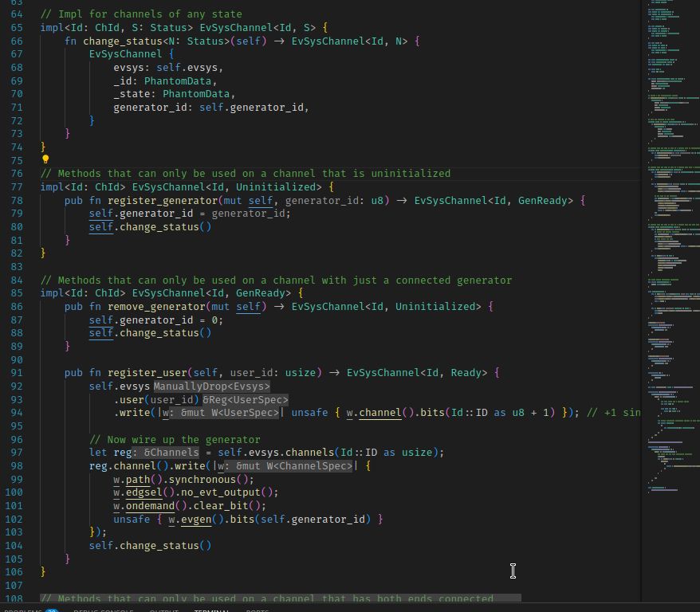This screenshot has height=612, width=700.
Task: Click 'self.generator_id = generator_id;' assignment
Action: point(189,214)
